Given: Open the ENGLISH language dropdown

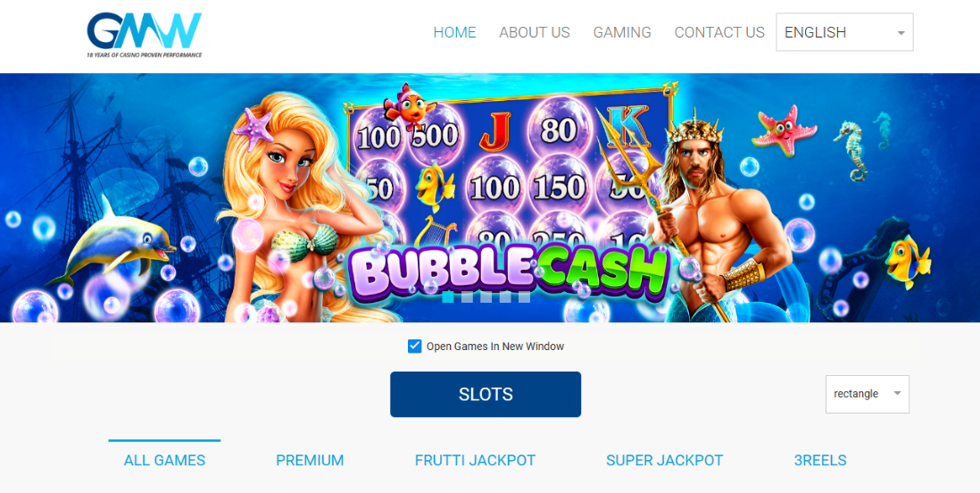Looking at the screenshot, I should (844, 32).
